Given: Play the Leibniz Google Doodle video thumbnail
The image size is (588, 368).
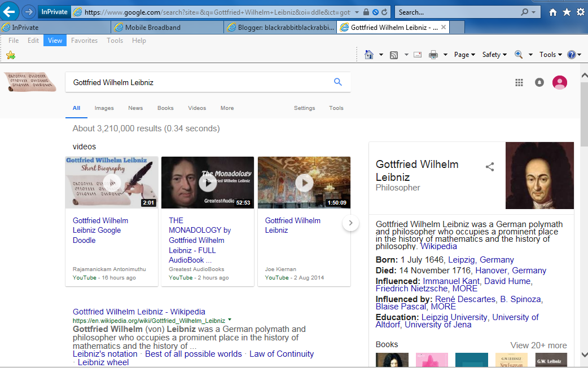Looking at the screenshot, I should pos(111,183).
